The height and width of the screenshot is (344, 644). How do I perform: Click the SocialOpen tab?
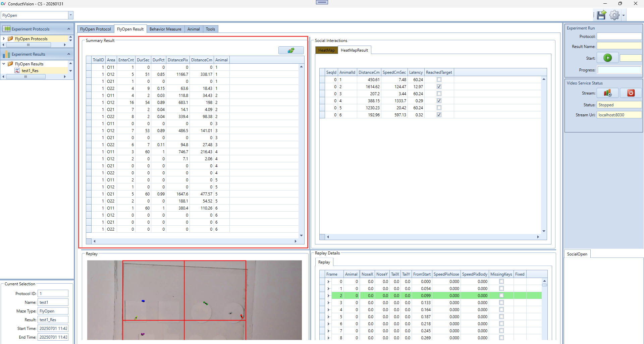(577, 254)
